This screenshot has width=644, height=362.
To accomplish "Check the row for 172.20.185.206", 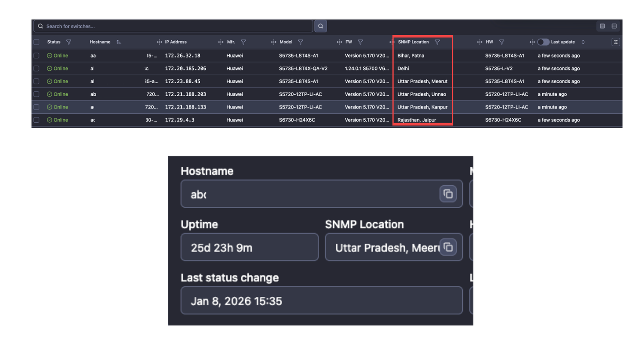I will click(x=36, y=69).
